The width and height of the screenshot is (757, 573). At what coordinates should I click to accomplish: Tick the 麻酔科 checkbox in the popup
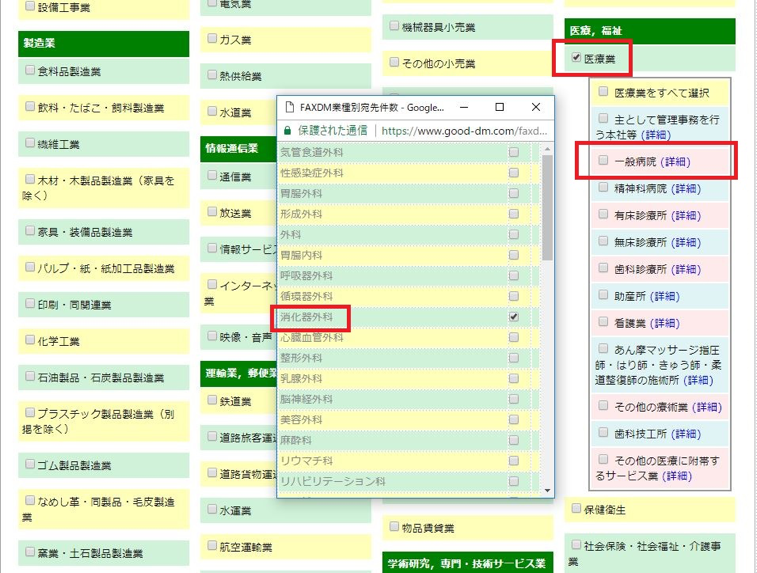point(514,439)
